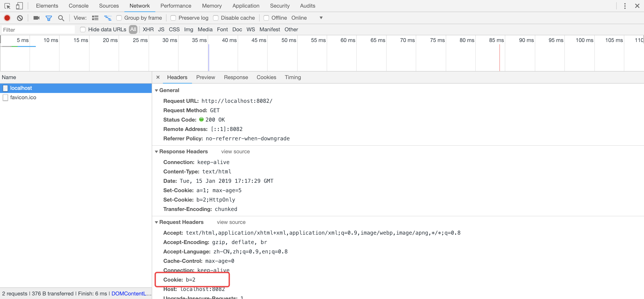
Task: Select the localhost request row
Action: 76,88
